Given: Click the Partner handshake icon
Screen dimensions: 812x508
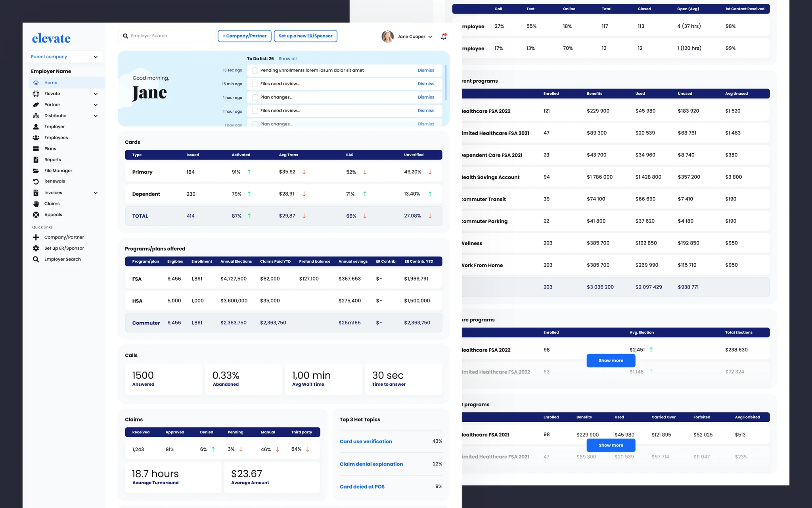Looking at the screenshot, I should pos(36,105).
